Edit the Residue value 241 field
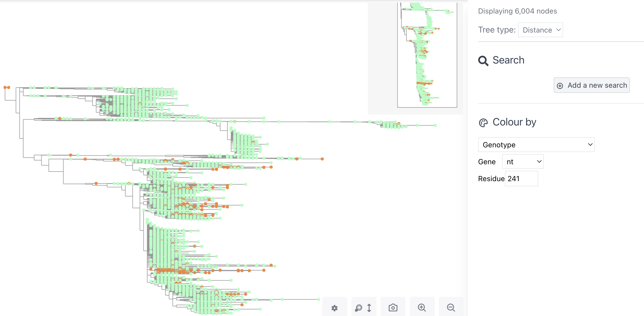Screen dimensions: 644x316 click(521, 179)
